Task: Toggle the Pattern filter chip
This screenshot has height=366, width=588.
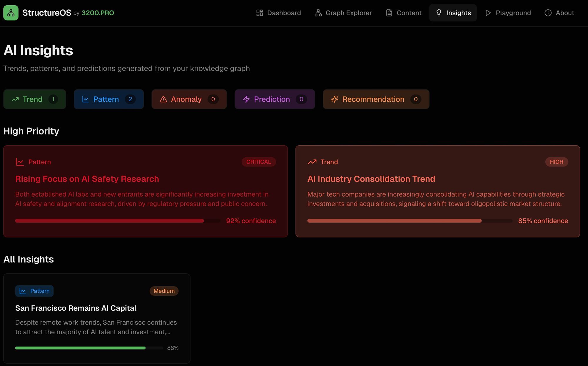Action: click(x=108, y=99)
